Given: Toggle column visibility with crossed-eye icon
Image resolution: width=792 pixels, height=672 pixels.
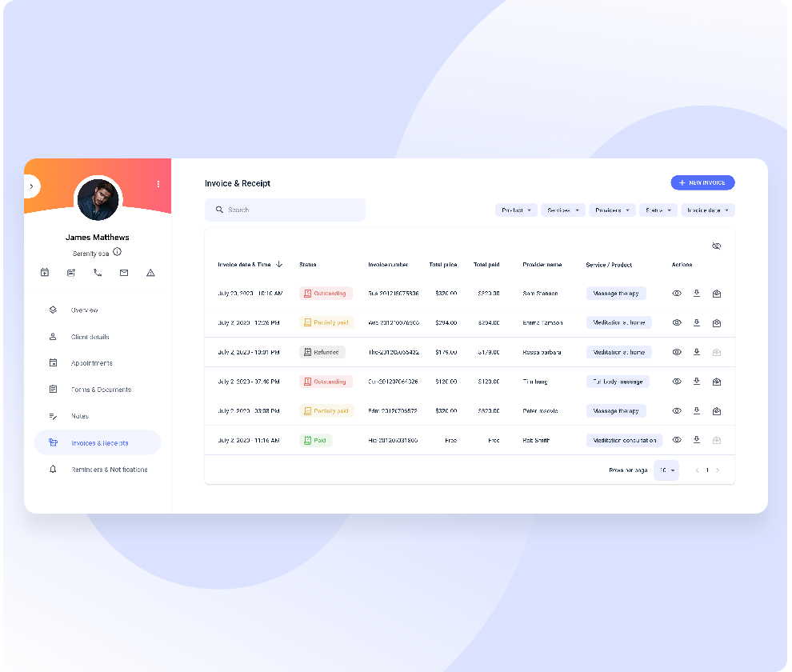Looking at the screenshot, I should pyautogui.click(x=716, y=246).
